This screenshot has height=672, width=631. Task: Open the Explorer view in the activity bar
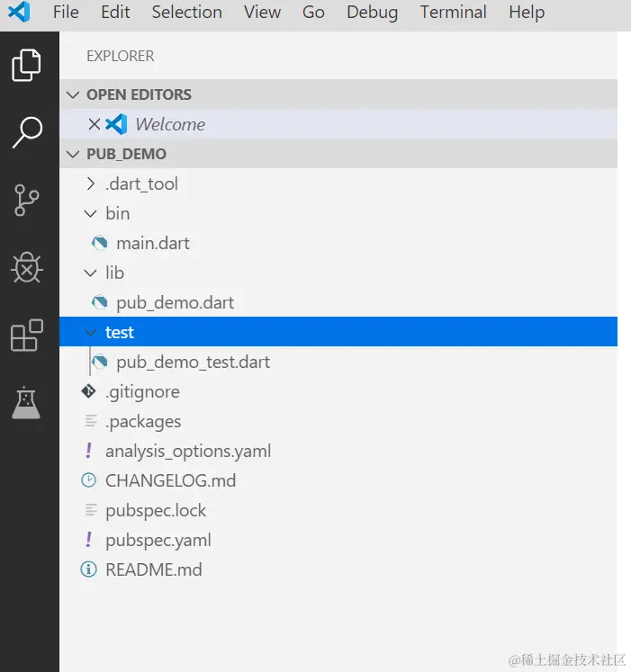click(x=27, y=65)
